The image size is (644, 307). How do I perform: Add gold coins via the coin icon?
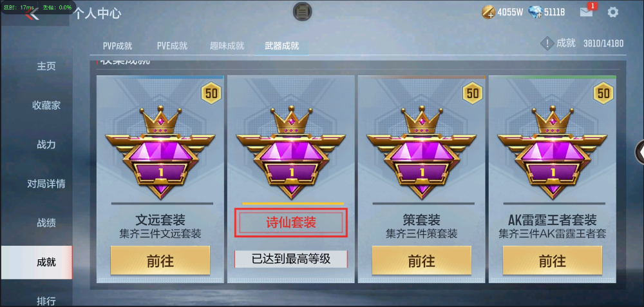[x=488, y=12]
